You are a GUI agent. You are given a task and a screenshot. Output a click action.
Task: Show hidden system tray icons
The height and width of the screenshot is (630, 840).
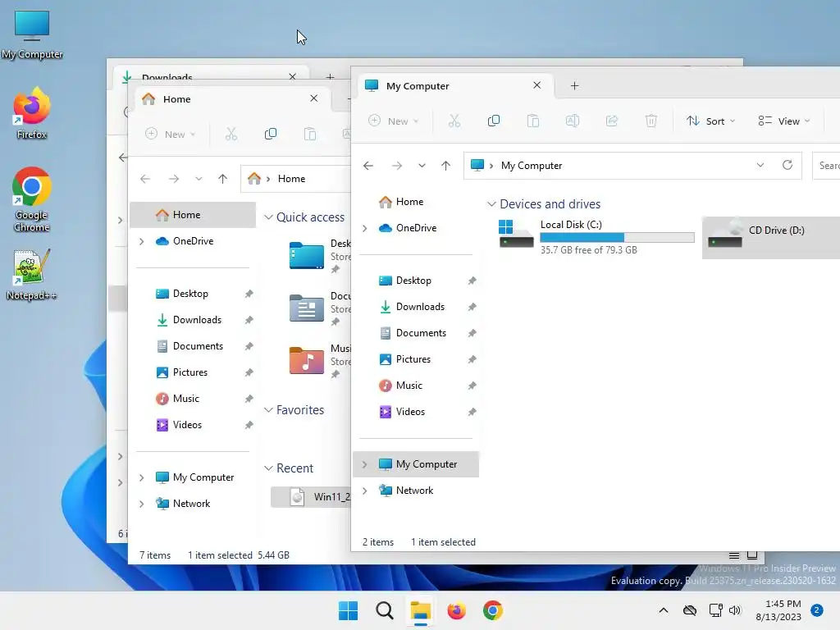(x=663, y=610)
